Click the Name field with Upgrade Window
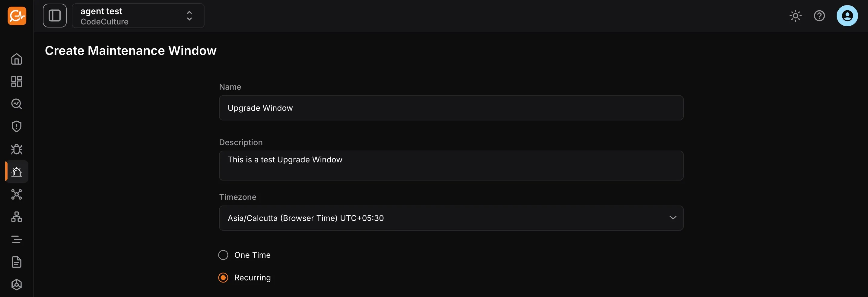Image resolution: width=868 pixels, height=297 pixels. (451, 108)
